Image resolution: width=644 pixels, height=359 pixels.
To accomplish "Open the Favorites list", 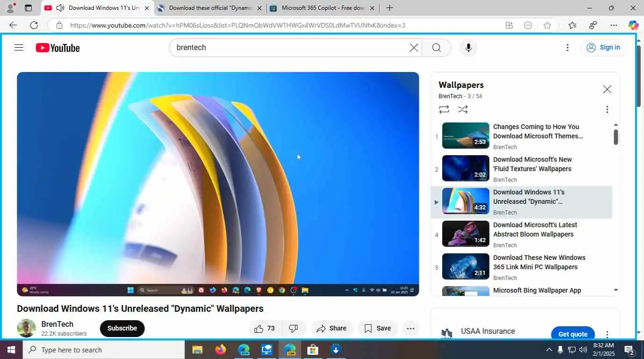I will point(572,25).
